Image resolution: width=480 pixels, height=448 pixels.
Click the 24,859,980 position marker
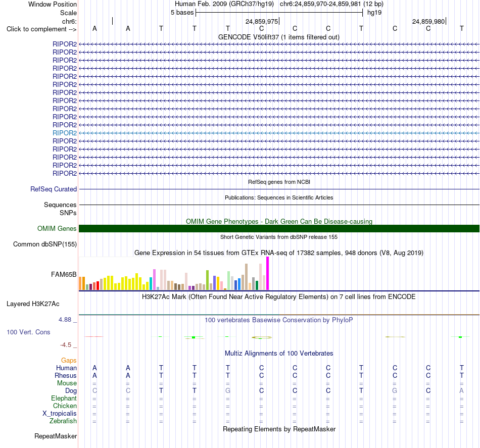(x=429, y=21)
